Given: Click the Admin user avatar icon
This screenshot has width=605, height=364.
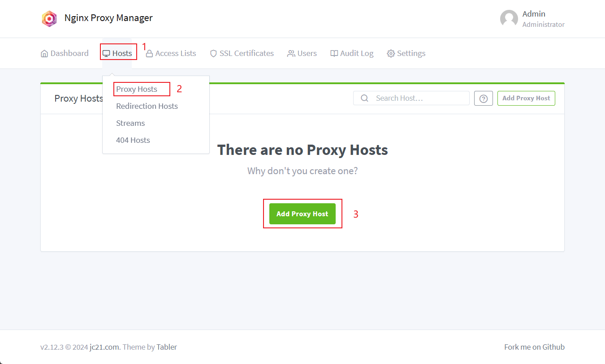Looking at the screenshot, I should (x=509, y=19).
